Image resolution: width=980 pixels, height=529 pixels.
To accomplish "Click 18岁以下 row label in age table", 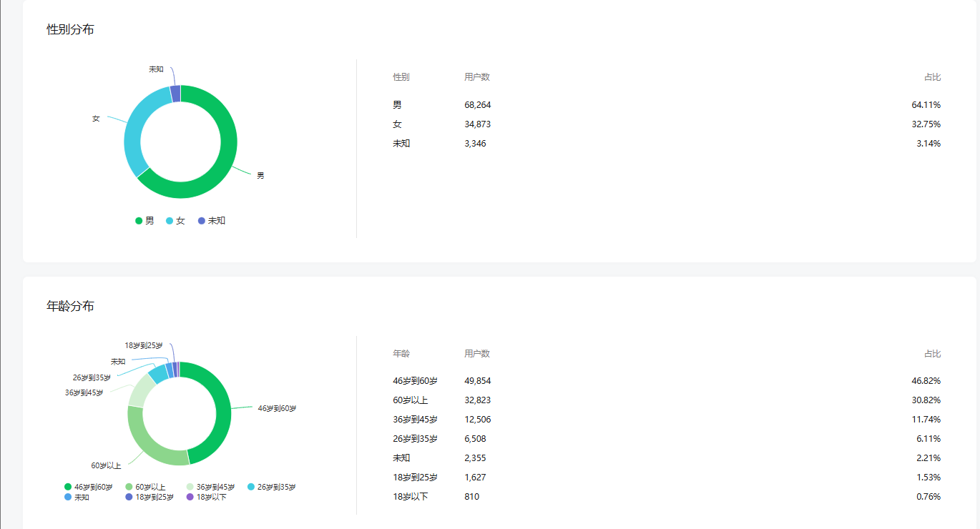I will (x=411, y=497).
